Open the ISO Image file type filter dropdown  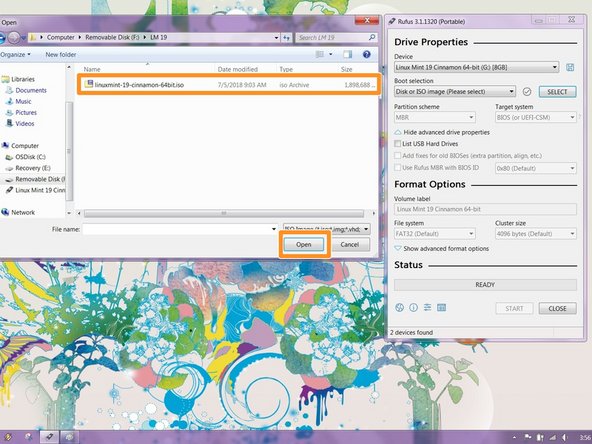point(327,229)
